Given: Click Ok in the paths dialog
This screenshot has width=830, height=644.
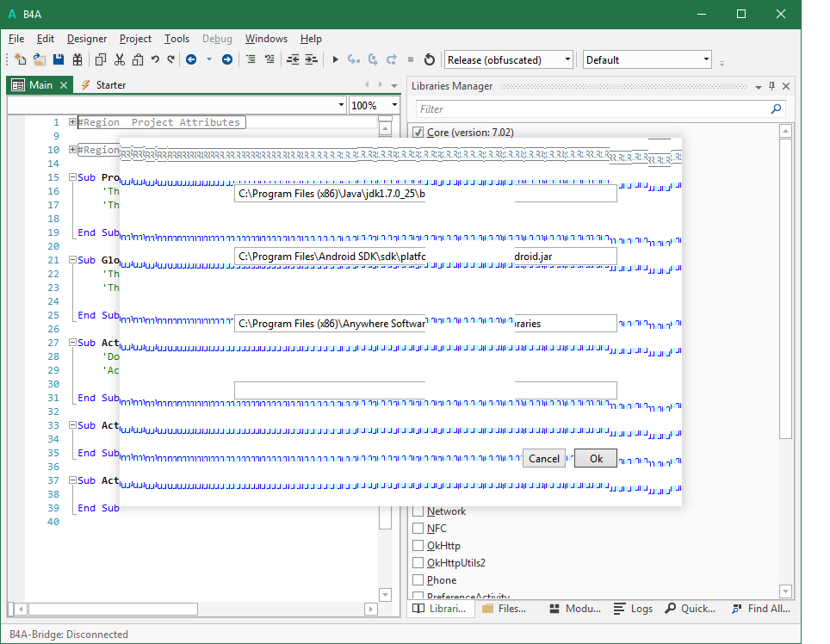Looking at the screenshot, I should (x=596, y=458).
